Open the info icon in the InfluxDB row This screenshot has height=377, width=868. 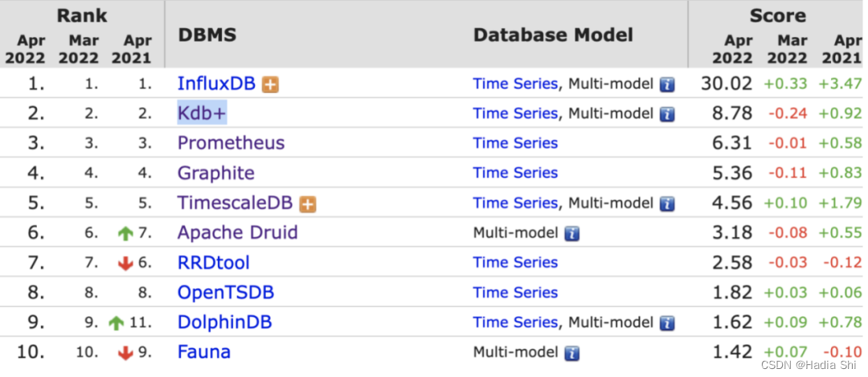[x=666, y=84]
